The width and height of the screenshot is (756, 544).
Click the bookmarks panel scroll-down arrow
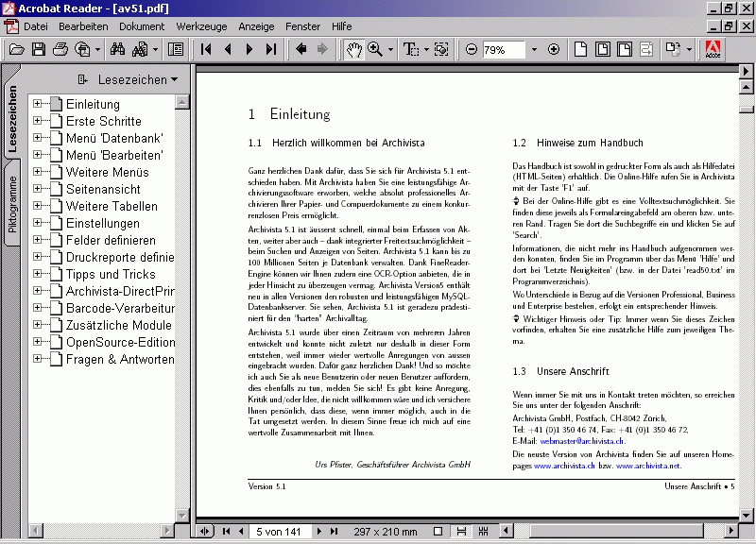click(x=181, y=515)
